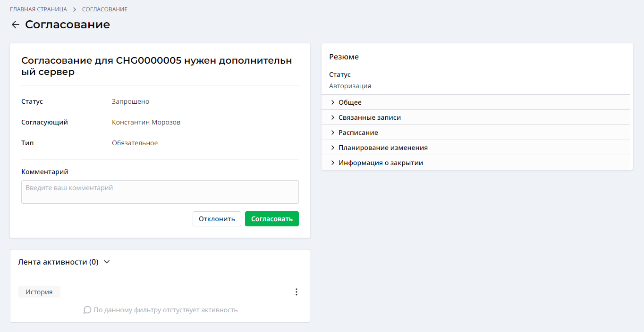The image size is (644, 332).
Task: Expand the Общее section
Action: coord(349,102)
